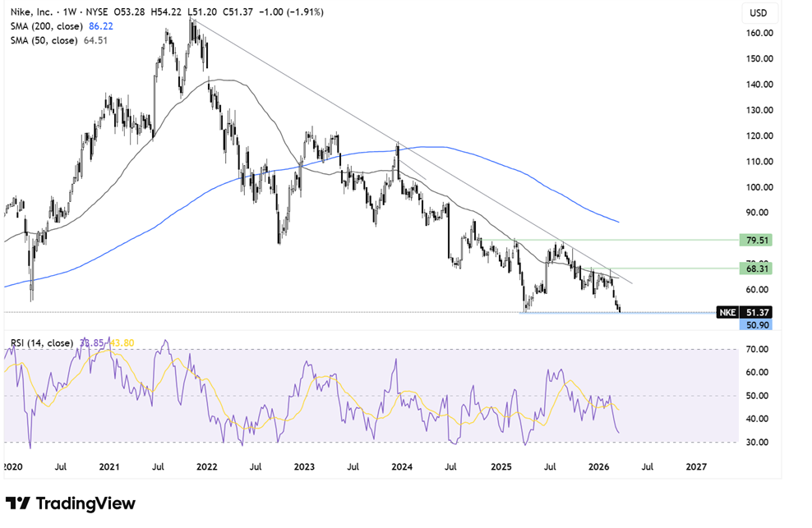The image size is (812, 528).
Task: Click the 140.00 price axis label
Action: pos(759,85)
